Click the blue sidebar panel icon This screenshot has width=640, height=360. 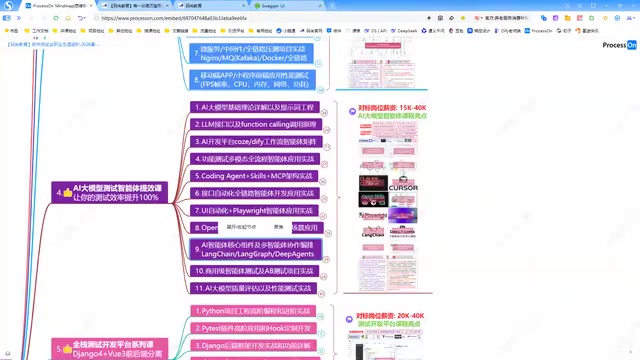tap(7, 18)
